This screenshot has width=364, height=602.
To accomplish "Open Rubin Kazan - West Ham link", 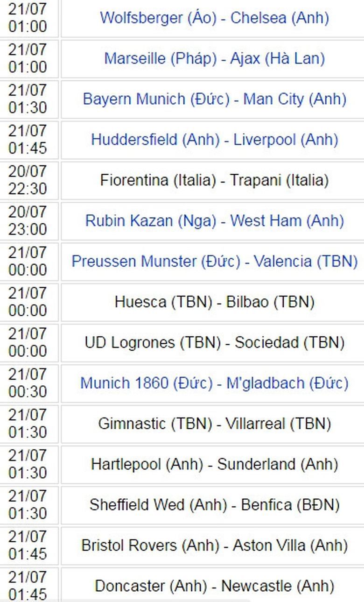I will [214, 221].
